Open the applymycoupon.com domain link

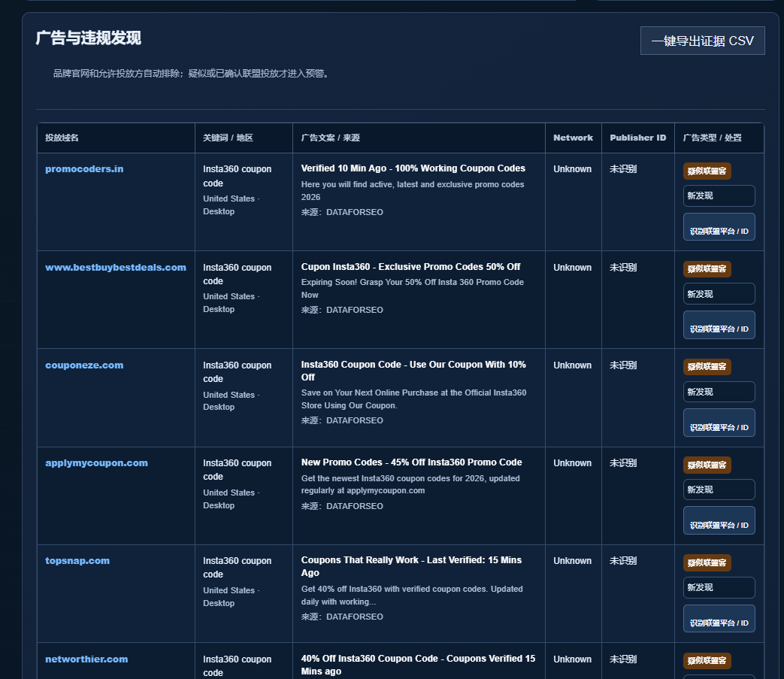[x=96, y=463]
